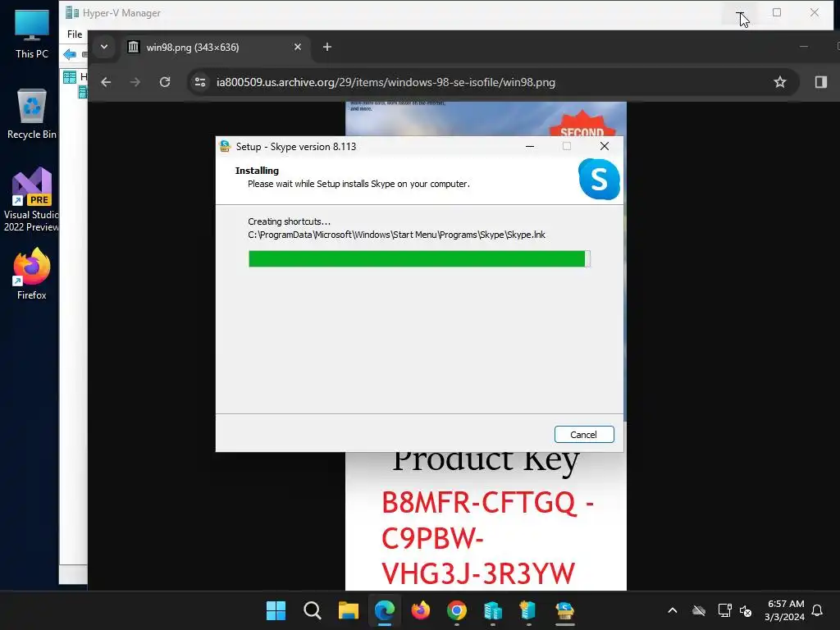Bookmark this page with the star icon
840x630 pixels.
pos(780,82)
